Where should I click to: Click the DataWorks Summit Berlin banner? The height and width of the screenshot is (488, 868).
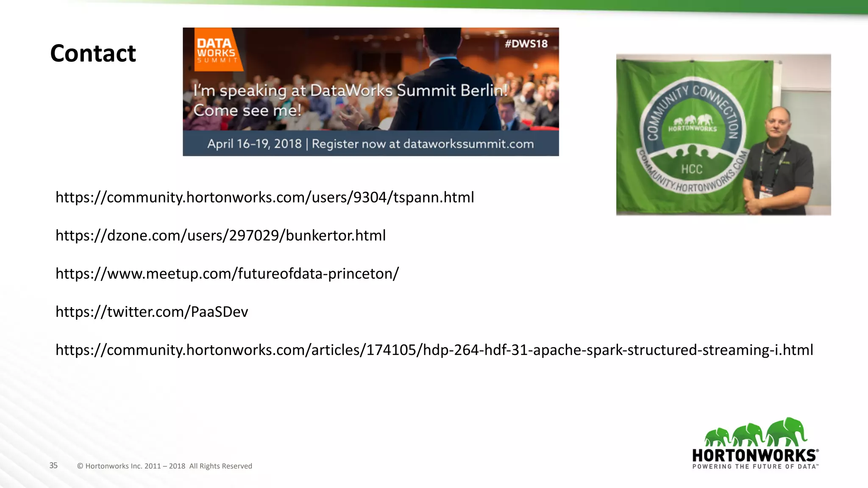coord(371,92)
